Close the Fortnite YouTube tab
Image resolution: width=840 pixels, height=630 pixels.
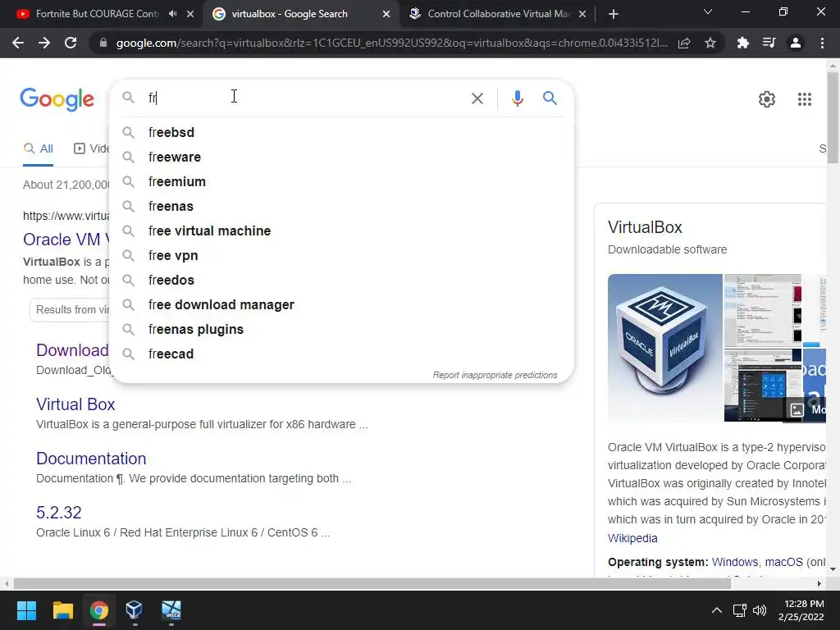click(x=190, y=14)
